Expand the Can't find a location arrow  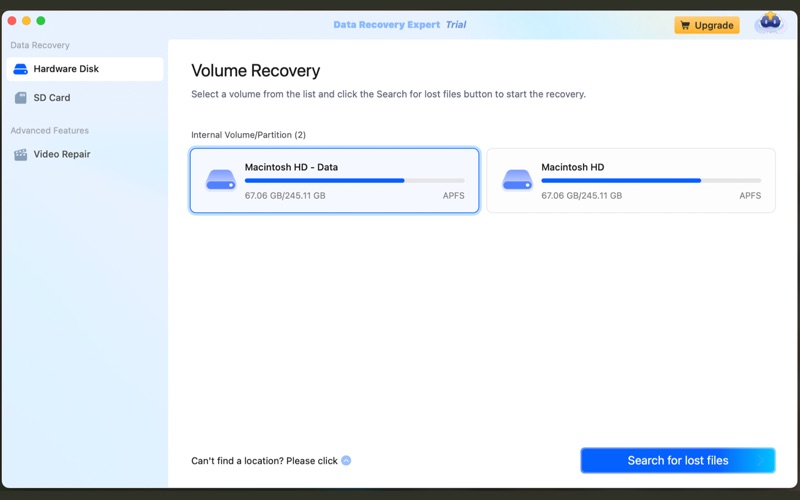point(346,460)
